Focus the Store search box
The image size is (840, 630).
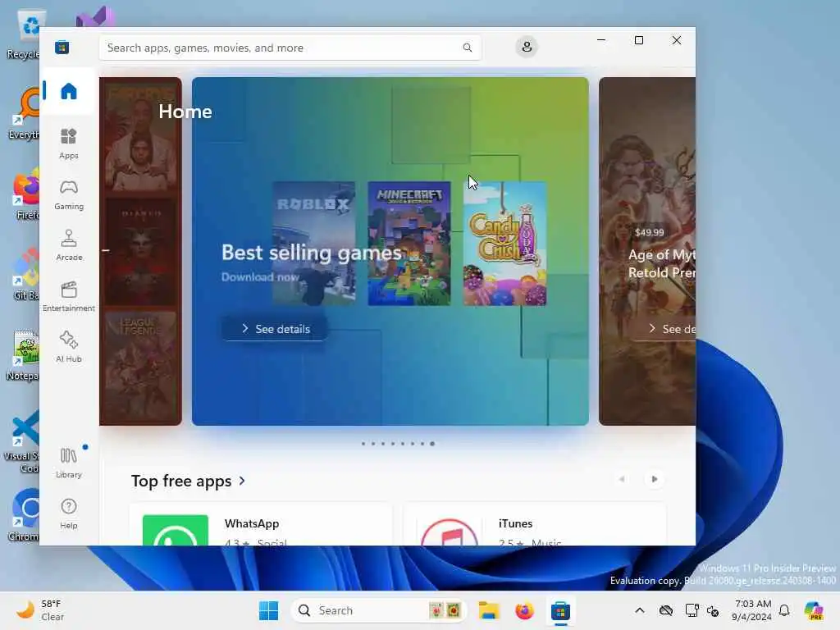coord(290,48)
